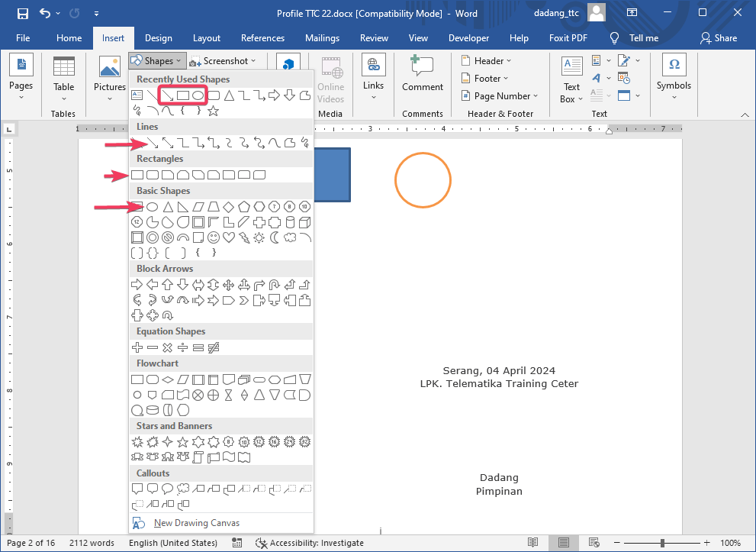The image size is (756, 552).
Task: Click the Share button
Action: pyautogui.click(x=718, y=38)
